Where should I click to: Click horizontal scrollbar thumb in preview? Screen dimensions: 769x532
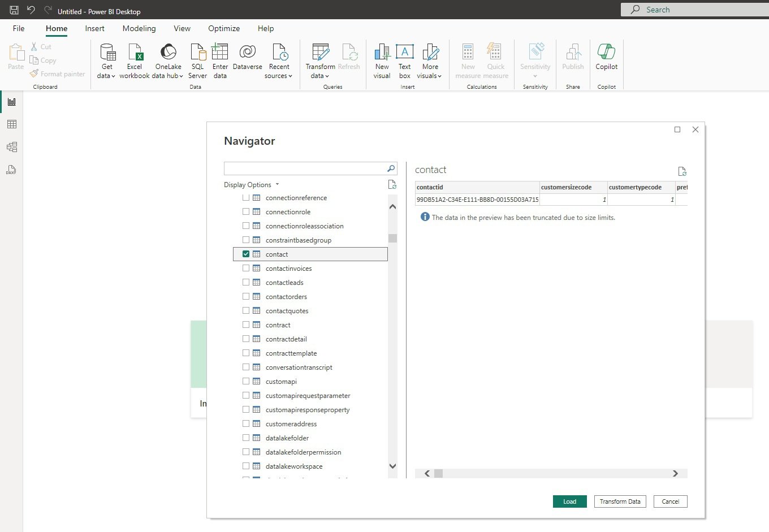click(x=438, y=474)
